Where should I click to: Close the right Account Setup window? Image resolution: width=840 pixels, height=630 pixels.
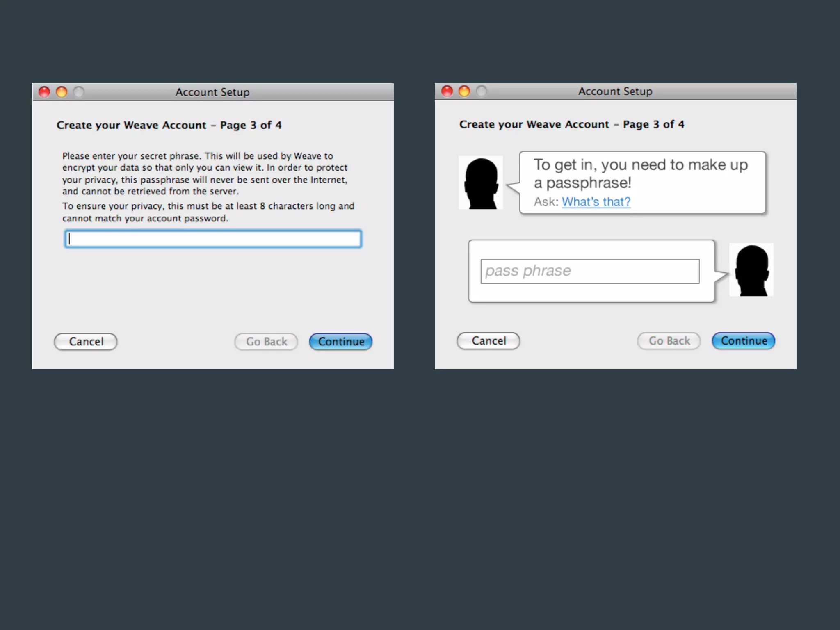(447, 91)
